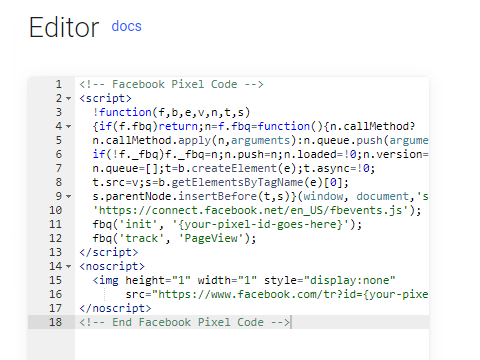Collapse the fold arrow on line 4

[x=69, y=126]
